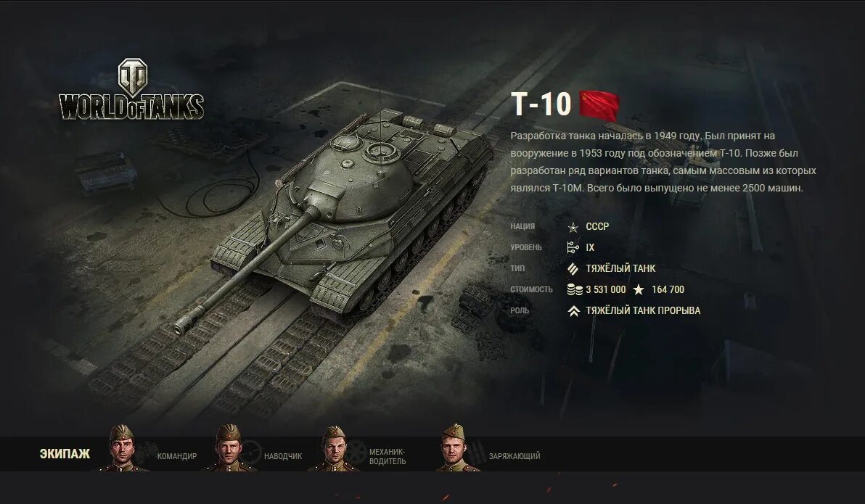This screenshot has height=504, width=865.
Task: Click the World of Tanks logo
Action: pos(131,89)
